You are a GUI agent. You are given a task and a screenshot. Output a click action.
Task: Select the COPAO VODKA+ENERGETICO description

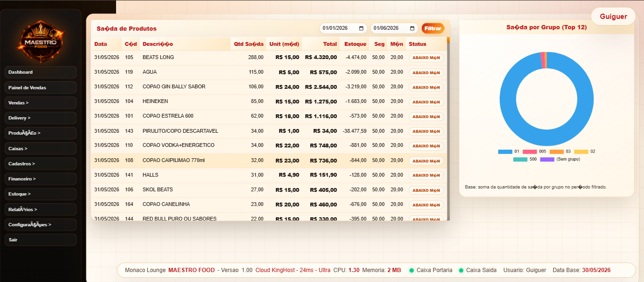[x=178, y=145]
